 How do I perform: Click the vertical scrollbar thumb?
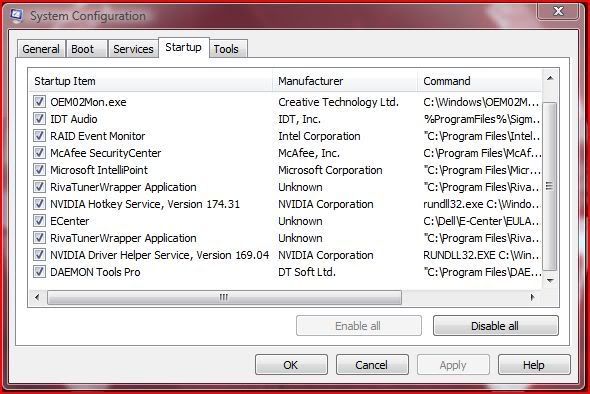pos(550,186)
